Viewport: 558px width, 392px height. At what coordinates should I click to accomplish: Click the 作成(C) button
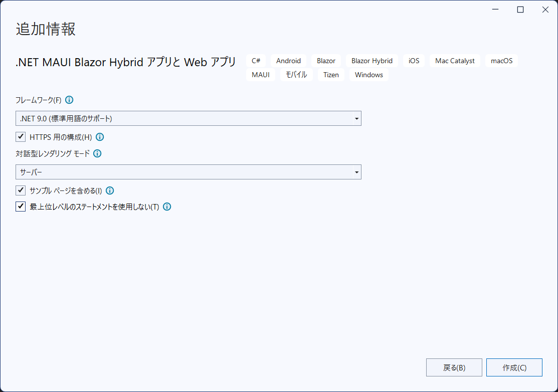(x=514, y=367)
